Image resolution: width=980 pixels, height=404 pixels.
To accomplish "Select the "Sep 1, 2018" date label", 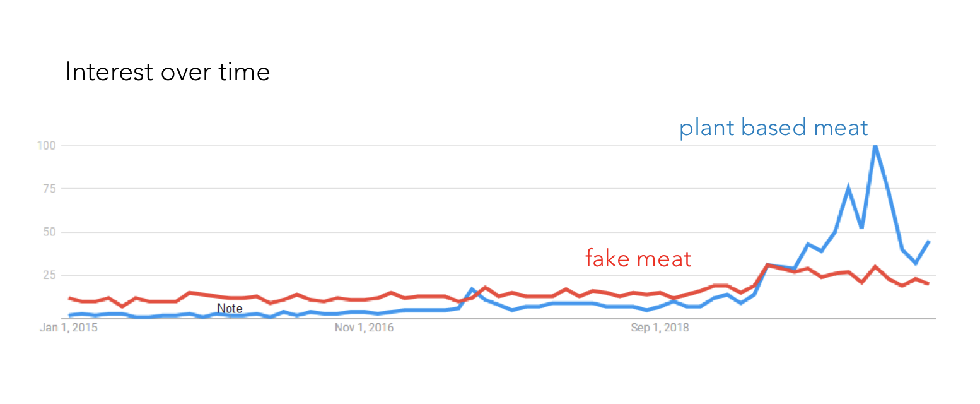I will coord(660,328).
